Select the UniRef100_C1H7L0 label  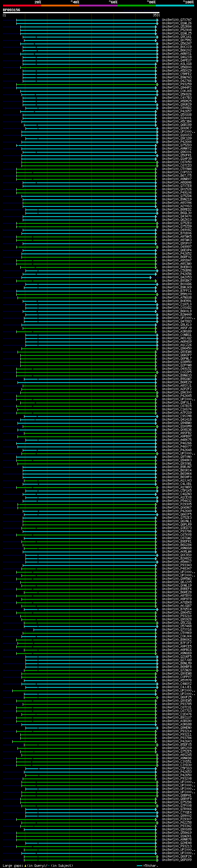pos(176,304)
